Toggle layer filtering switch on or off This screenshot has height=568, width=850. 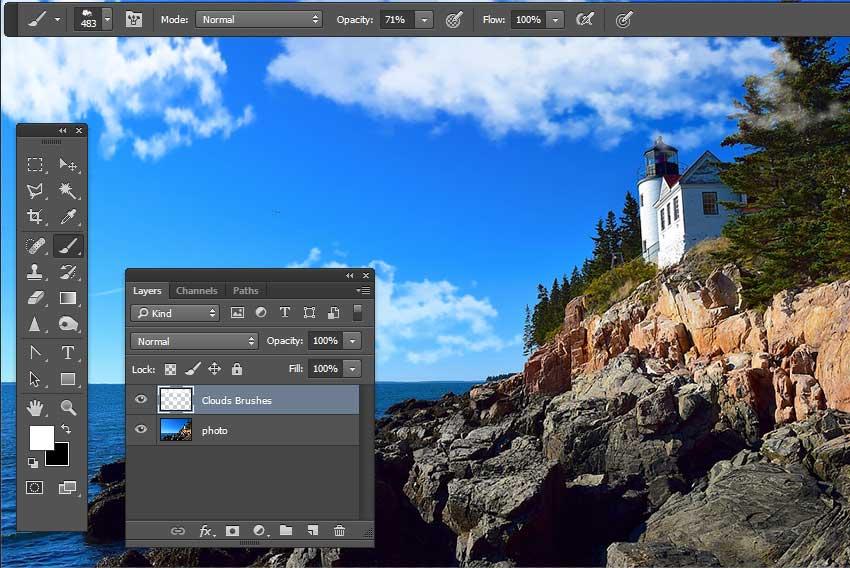coord(357,313)
